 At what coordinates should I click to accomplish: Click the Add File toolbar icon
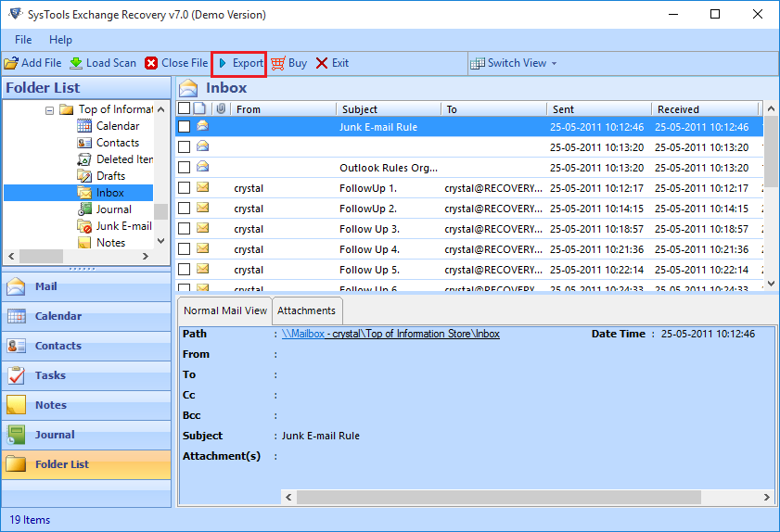point(11,63)
